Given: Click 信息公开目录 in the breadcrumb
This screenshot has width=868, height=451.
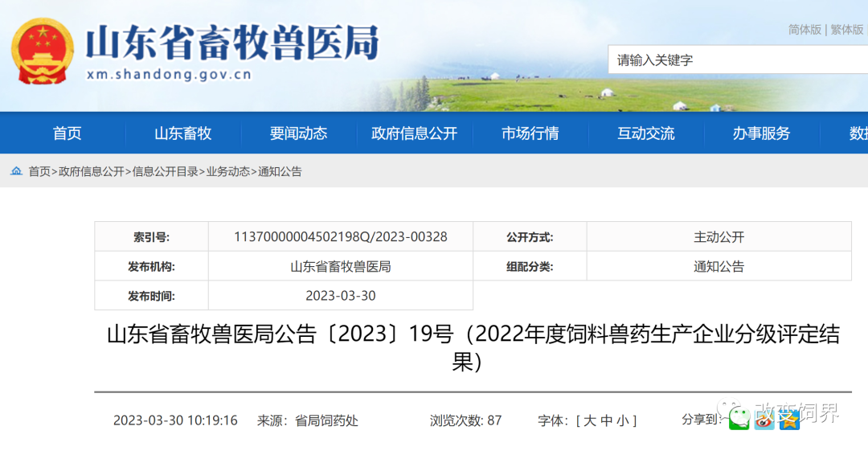Looking at the screenshot, I should (x=165, y=171).
